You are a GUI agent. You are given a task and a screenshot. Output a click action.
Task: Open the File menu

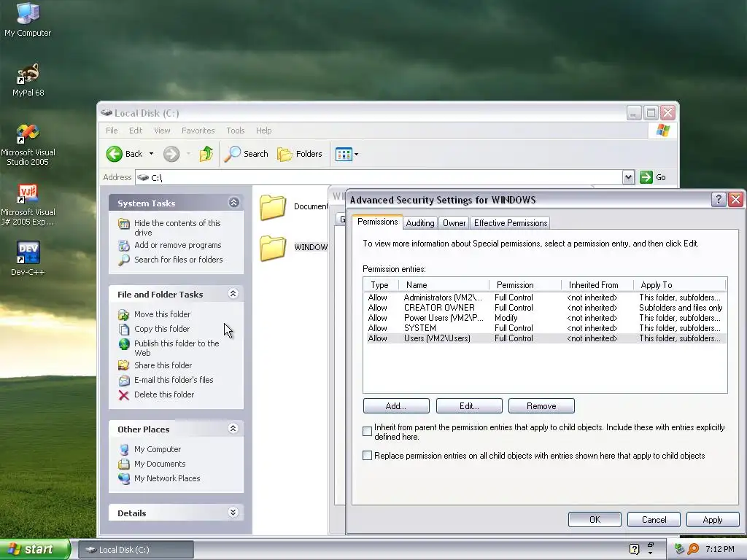tap(112, 131)
